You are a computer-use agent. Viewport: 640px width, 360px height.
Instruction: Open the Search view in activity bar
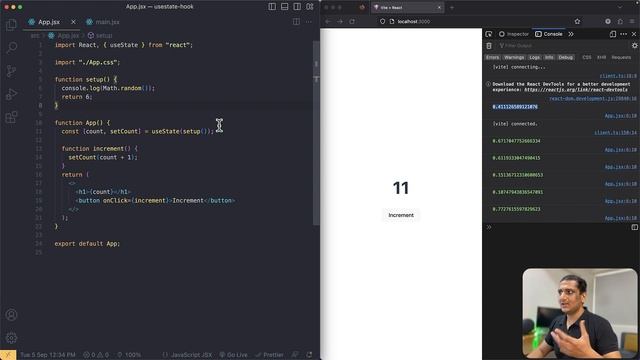click(11, 47)
